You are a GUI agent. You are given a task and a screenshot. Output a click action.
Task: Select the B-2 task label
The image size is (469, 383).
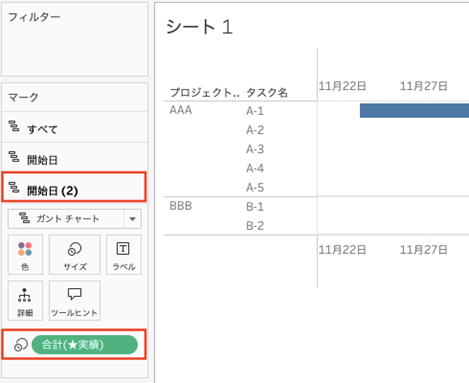(x=255, y=226)
